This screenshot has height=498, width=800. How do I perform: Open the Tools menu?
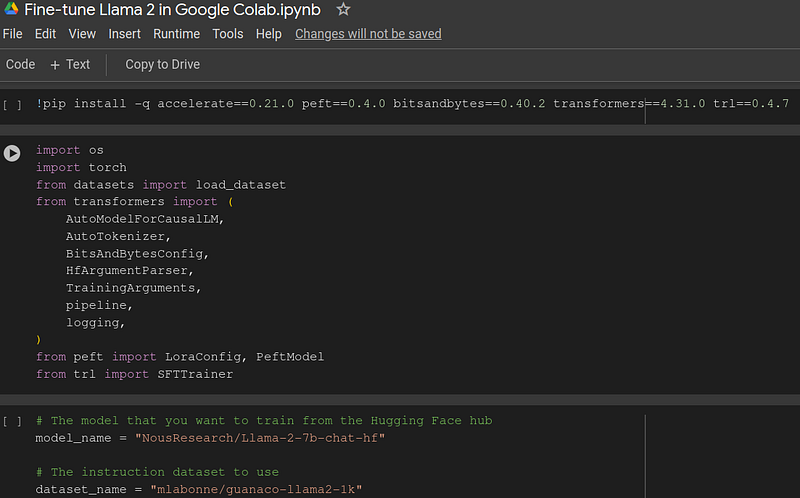pos(228,34)
